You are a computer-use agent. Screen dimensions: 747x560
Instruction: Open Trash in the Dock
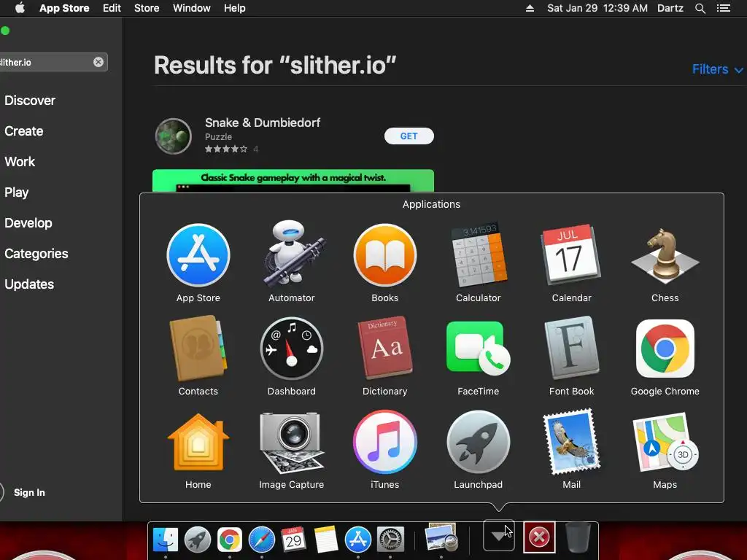(578, 538)
